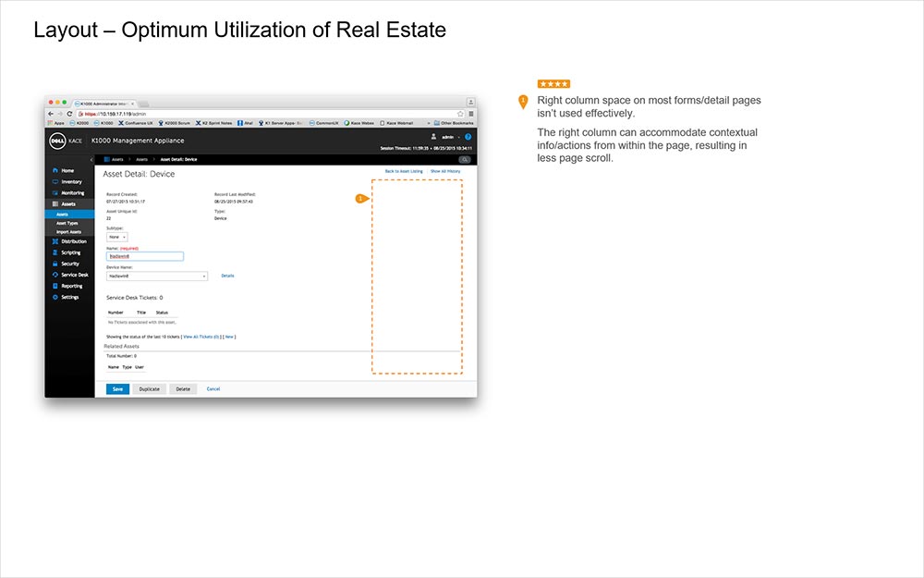This screenshot has width=924, height=578.
Task: Open the Device Name dropdown
Action: [156, 276]
